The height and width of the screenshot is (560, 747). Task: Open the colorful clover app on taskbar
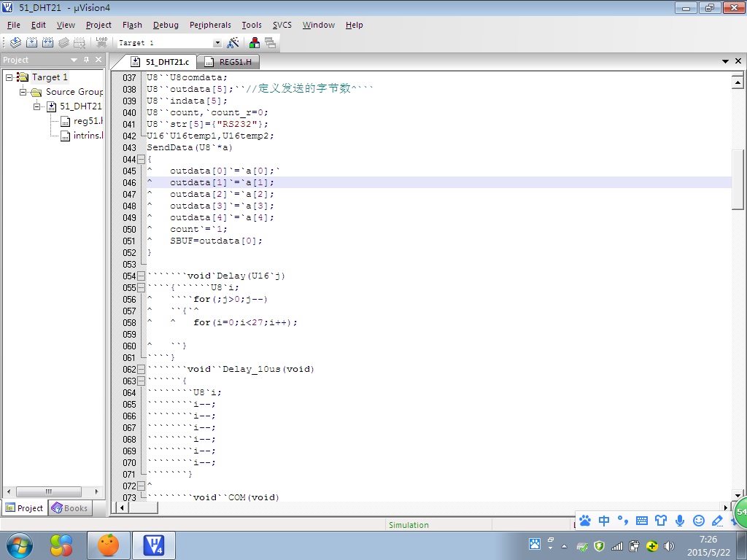pos(61,545)
